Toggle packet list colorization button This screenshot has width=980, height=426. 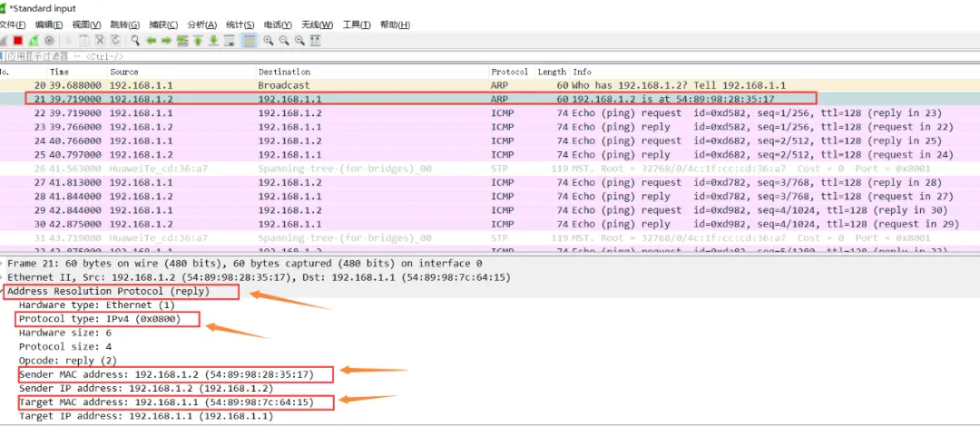coord(249,41)
